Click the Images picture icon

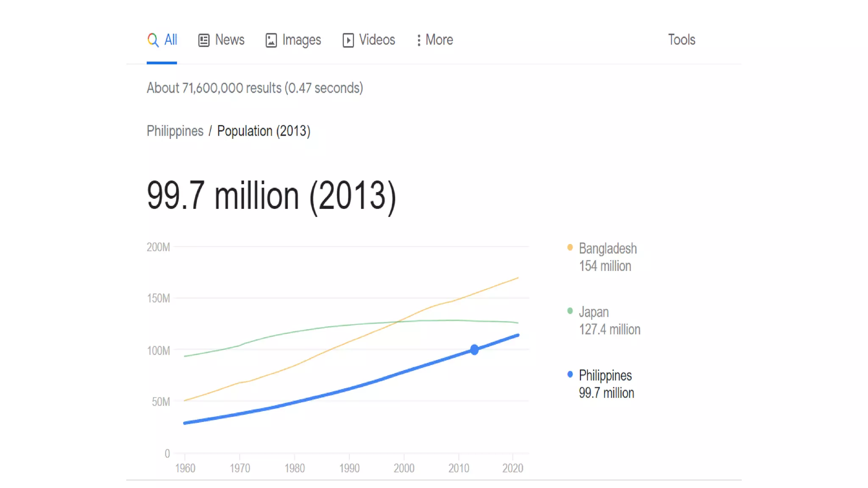(271, 40)
